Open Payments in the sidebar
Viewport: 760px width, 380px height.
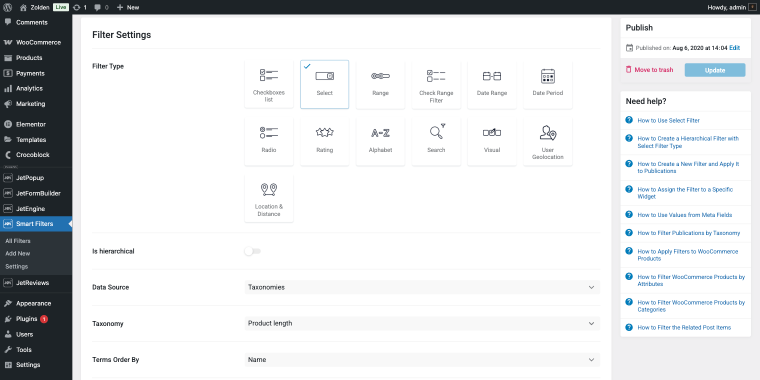[x=36, y=73]
